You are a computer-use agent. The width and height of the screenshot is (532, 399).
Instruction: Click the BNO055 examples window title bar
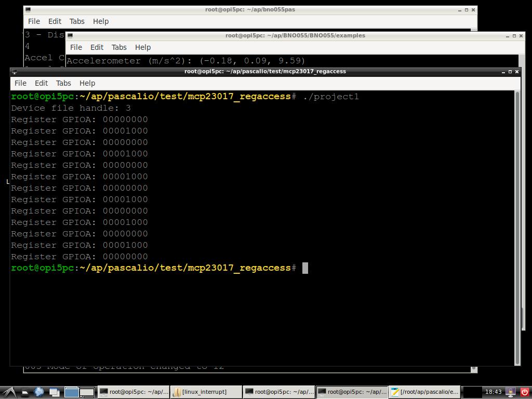click(295, 36)
